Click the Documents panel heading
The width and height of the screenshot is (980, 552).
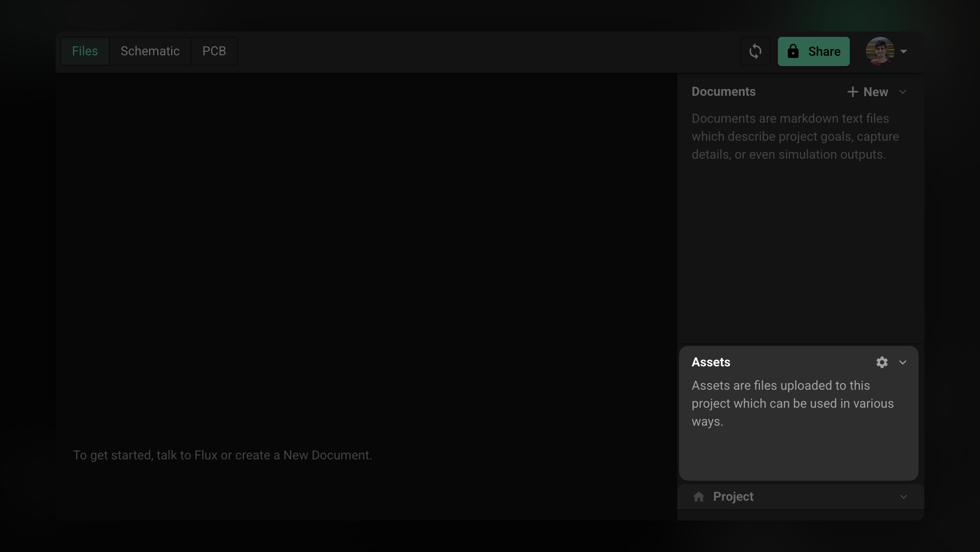723,92
